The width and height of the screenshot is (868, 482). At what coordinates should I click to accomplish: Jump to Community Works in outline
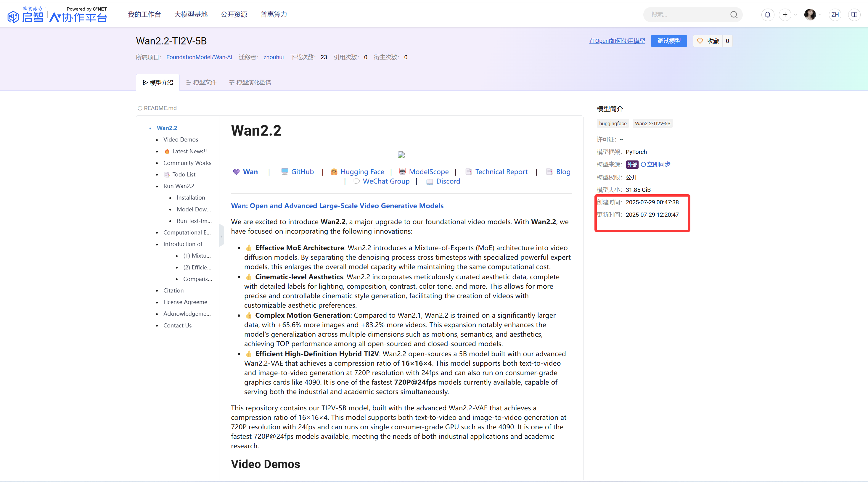click(x=187, y=163)
